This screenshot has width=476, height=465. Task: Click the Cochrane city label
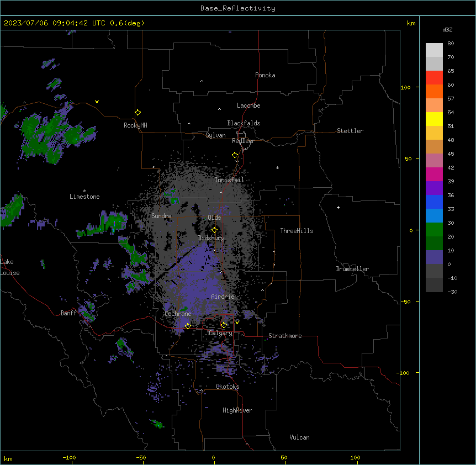point(178,314)
